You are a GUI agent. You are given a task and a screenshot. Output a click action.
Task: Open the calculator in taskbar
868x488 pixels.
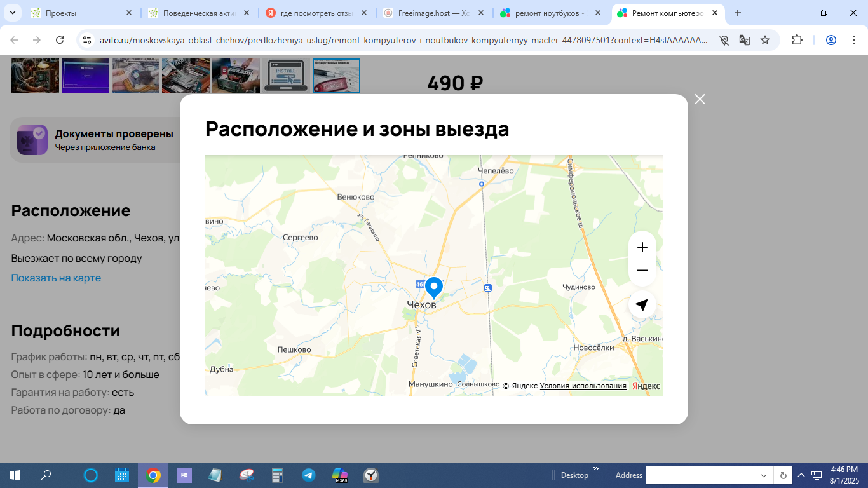coord(278,475)
